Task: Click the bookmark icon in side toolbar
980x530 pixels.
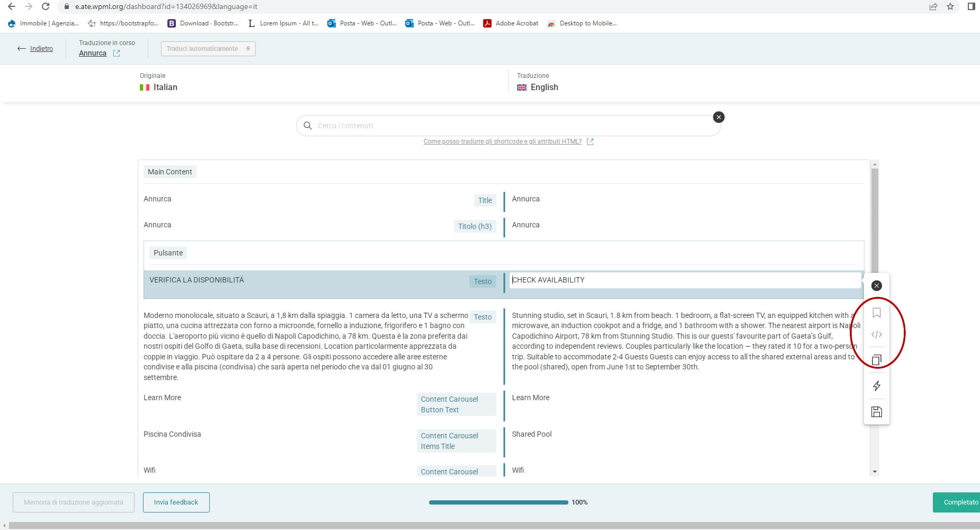Action: coord(877,313)
